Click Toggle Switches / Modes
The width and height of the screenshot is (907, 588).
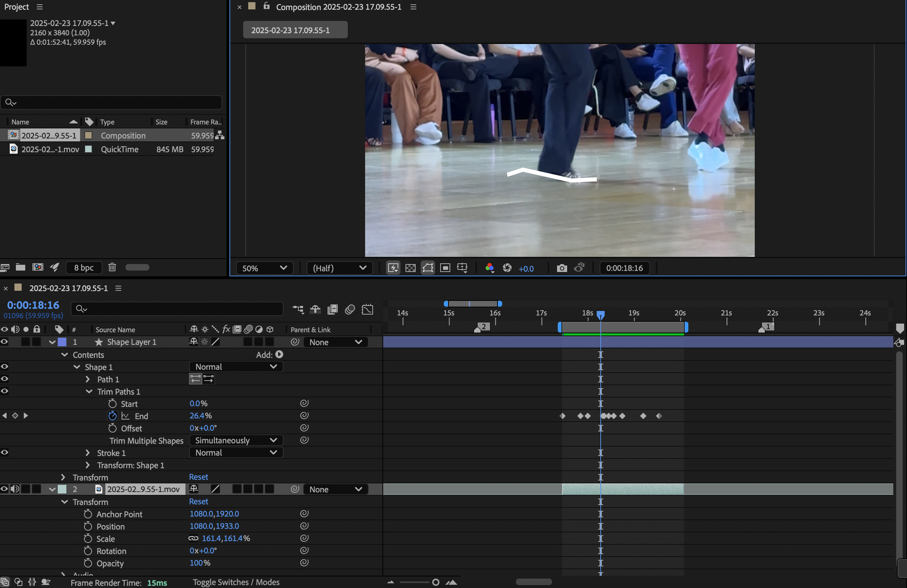coord(236,582)
